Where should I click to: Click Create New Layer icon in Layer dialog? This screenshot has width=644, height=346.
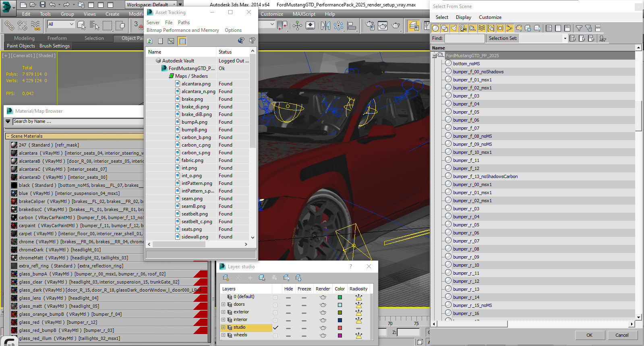click(226, 278)
